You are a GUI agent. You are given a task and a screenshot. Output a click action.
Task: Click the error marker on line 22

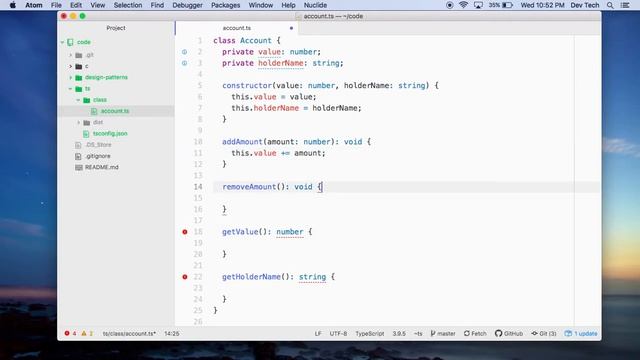point(184,277)
